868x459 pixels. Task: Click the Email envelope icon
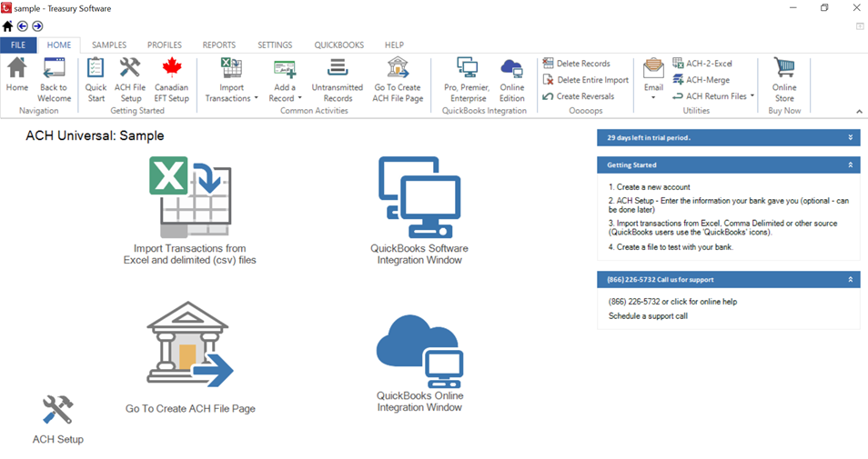653,69
